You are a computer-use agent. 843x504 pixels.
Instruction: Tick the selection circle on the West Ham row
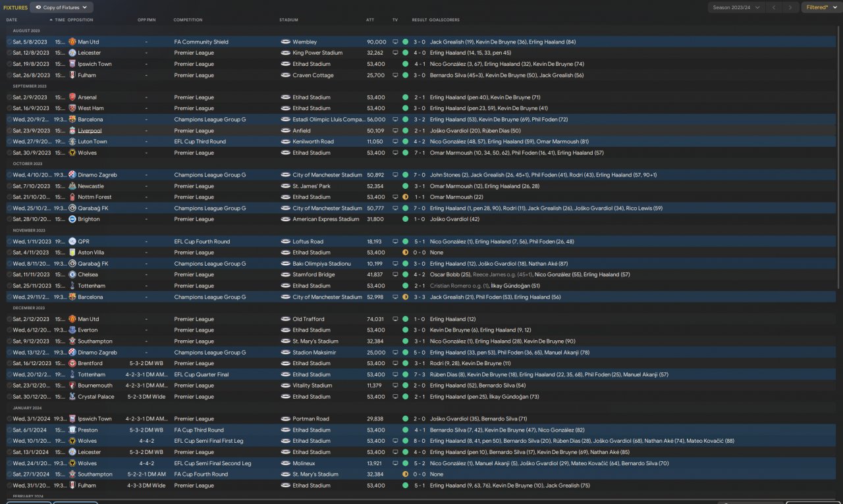tap(9, 109)
